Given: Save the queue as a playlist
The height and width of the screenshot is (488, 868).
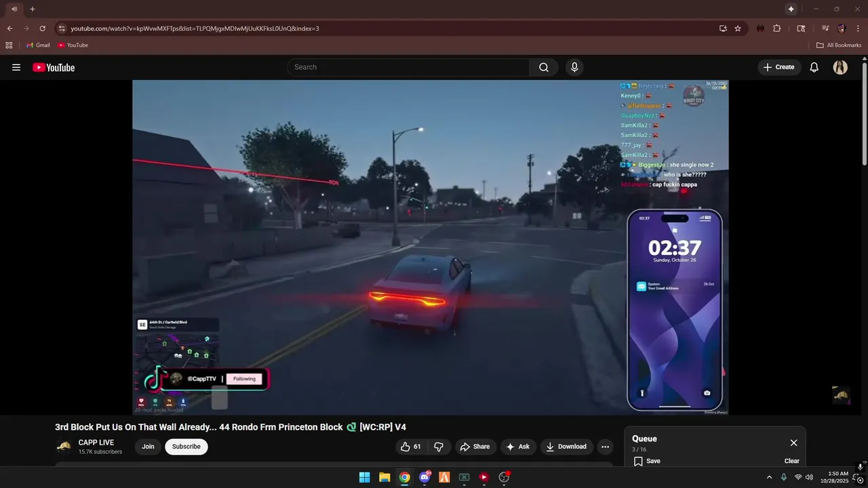Looking at the screenshot, I should [x=647, y=461].
